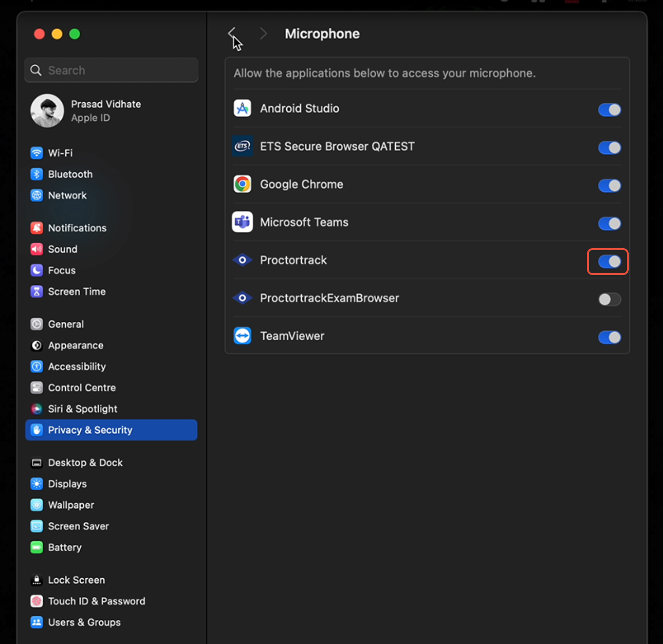
Task: Click the Desktop & Dock icon
Action: [37, 463]
